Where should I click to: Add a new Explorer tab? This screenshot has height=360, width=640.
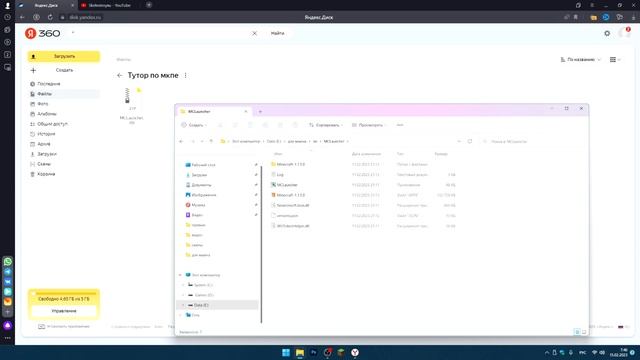click(x=260, y=111)
